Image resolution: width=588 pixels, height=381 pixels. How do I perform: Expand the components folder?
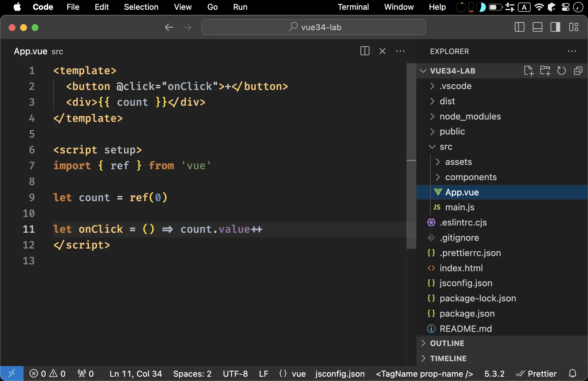438,177
